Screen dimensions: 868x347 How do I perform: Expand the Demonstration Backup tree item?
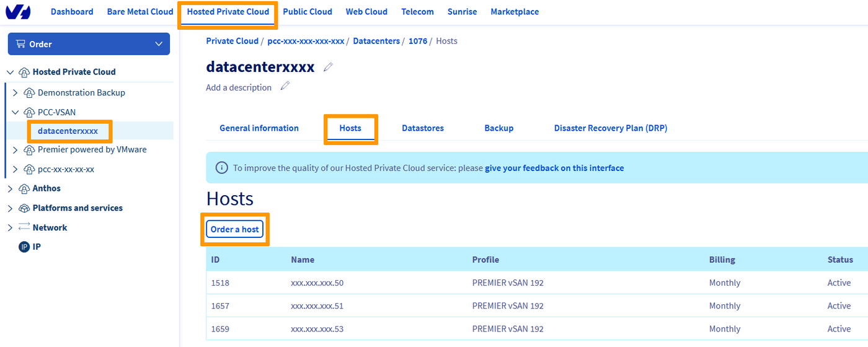(15, 93)
